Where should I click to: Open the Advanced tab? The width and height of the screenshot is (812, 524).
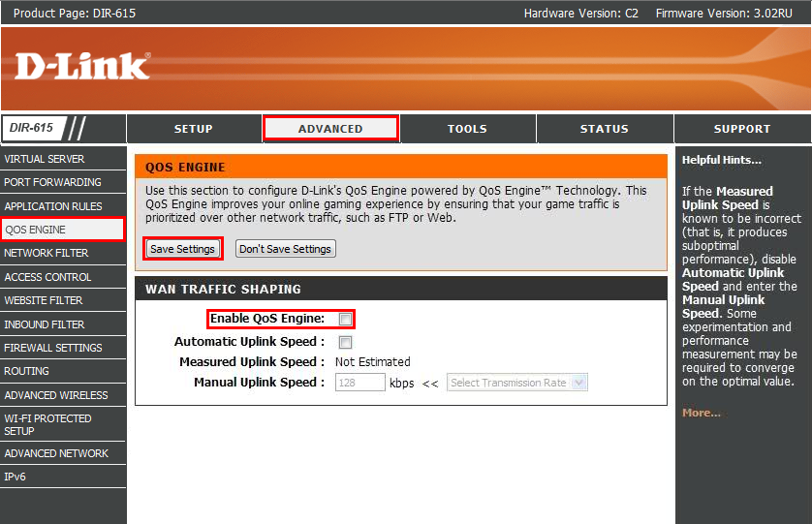(330, 129)
